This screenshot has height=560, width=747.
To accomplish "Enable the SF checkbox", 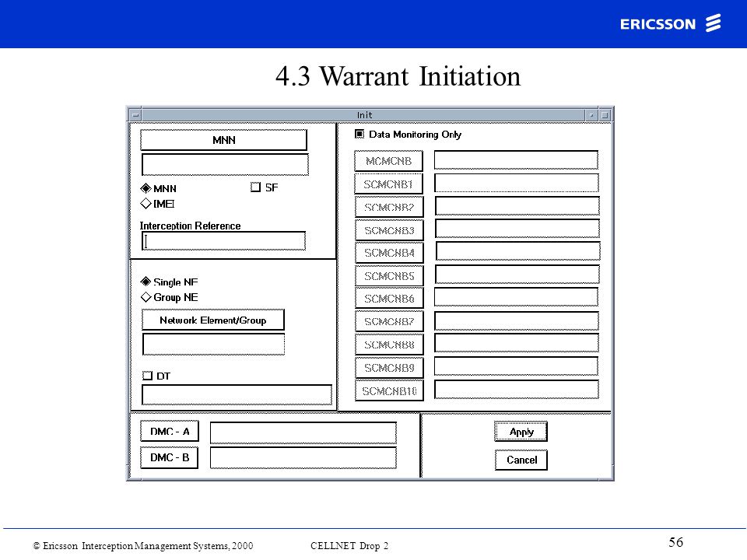I will [x=255, y=187].
